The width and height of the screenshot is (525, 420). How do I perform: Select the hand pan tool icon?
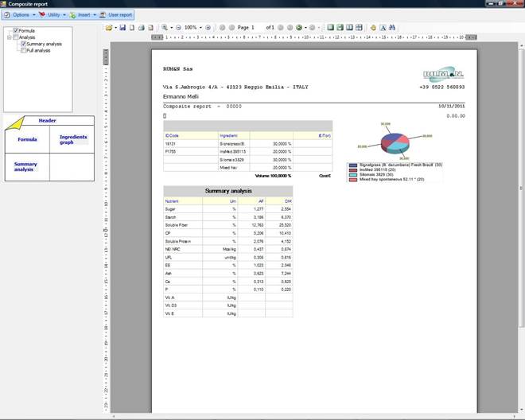click(x=373, y=28)
